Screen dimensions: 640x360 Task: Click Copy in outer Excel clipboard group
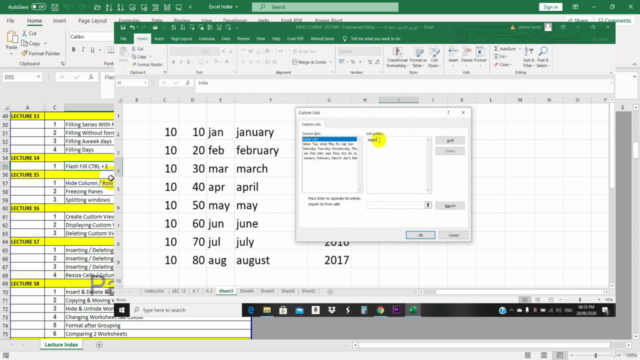tap(32, 43)
